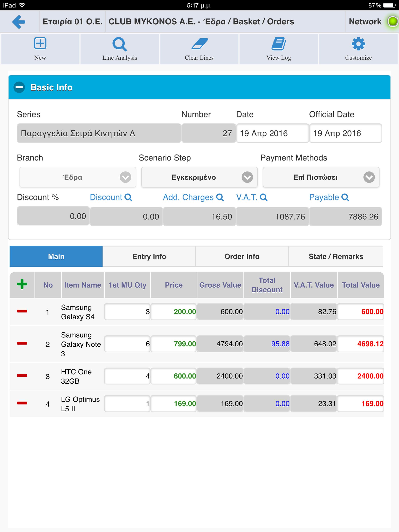Open the Payment Methods dropdown
This screenshot has height=532, width=399.
click(321, 177)
